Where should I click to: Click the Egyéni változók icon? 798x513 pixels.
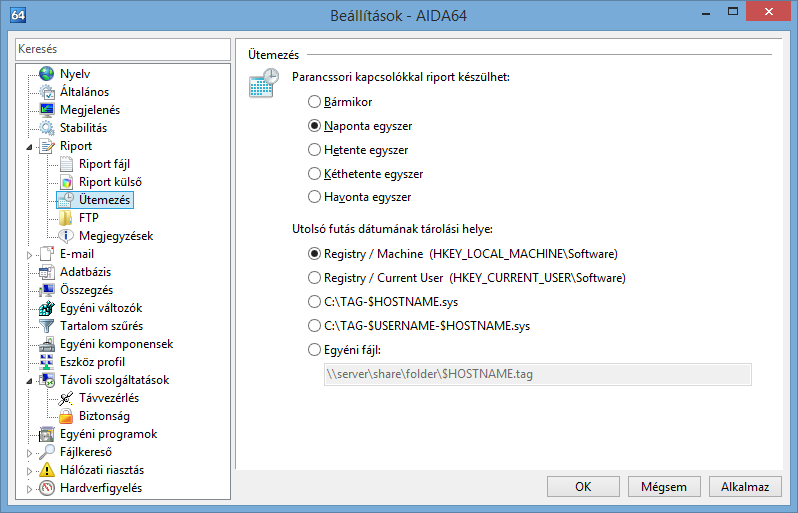(47, 308)
